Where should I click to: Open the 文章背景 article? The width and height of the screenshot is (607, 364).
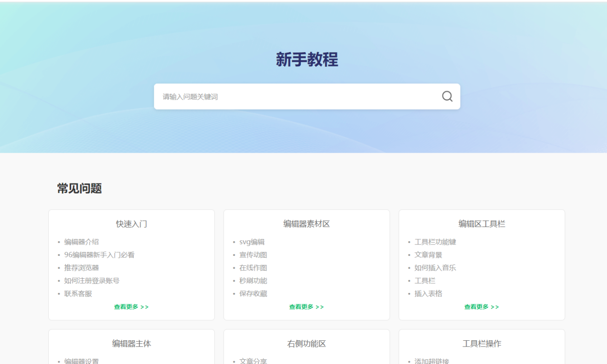point(428,255)
